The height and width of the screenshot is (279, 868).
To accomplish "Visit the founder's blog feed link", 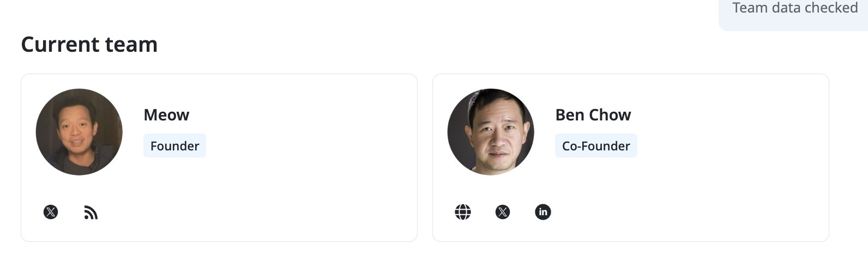I will 91,213.
